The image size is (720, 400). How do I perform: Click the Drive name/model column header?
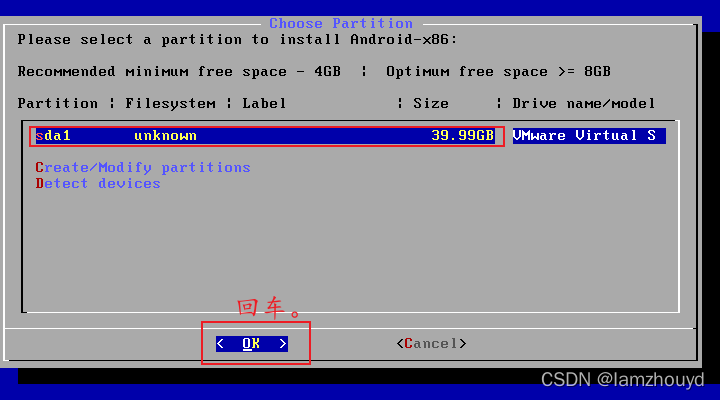pyautogui.click(x=584, y=104)
